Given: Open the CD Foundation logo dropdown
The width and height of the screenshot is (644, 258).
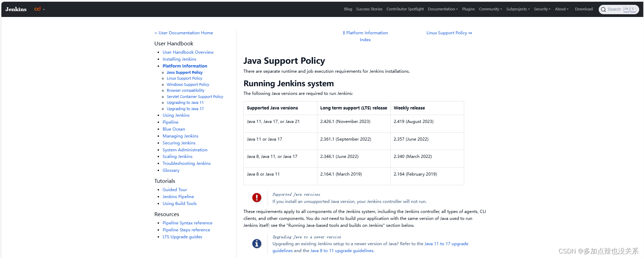Looking at the screenshot, I should point(39,9).
